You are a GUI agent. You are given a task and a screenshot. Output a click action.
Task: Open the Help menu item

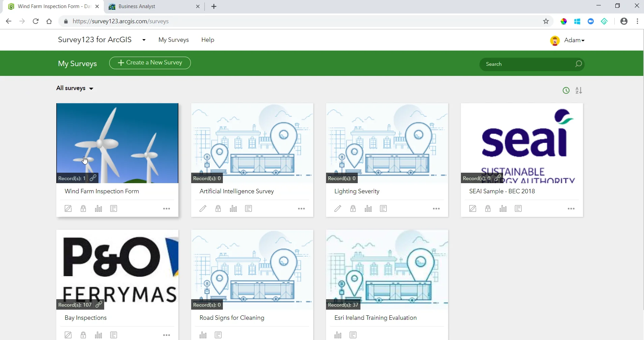[x=208, y=40]
